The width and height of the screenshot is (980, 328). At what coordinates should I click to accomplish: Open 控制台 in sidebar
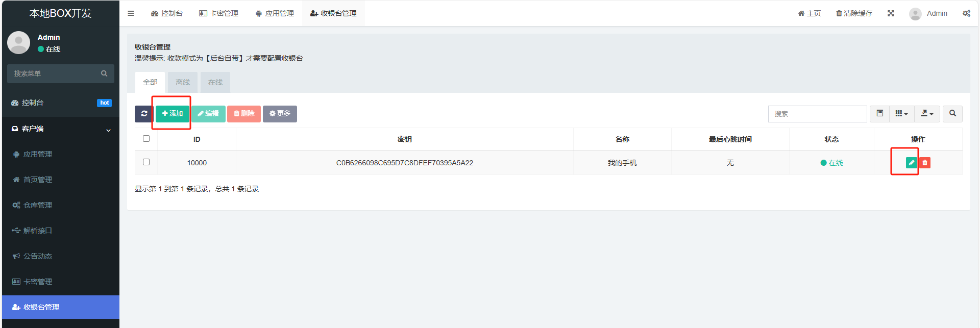coord(60,103)
